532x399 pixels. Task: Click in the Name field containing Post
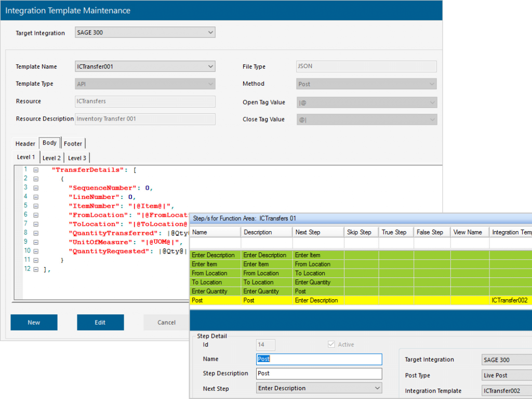tap(318, 359)
